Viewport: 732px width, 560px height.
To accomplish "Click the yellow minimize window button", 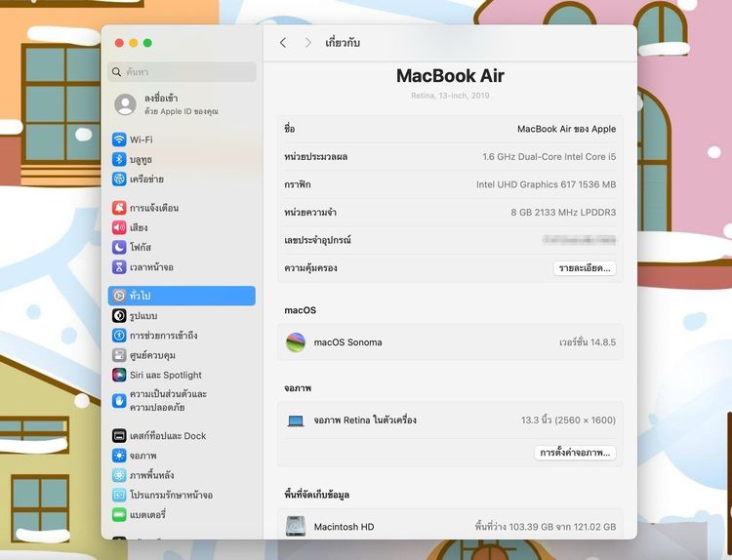I will (133, 43).
